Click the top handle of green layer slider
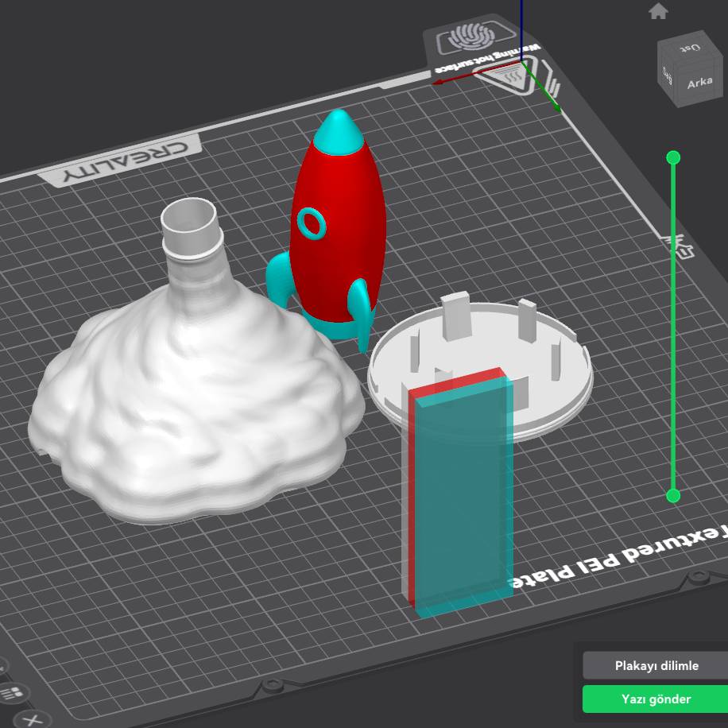728x728 pixels. pyautogui.click(x=673, y=158)
